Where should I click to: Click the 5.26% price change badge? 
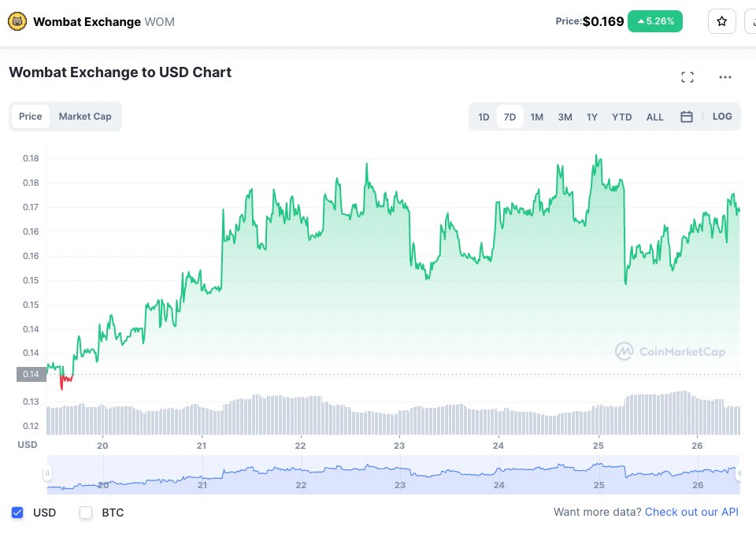[654, 21]
